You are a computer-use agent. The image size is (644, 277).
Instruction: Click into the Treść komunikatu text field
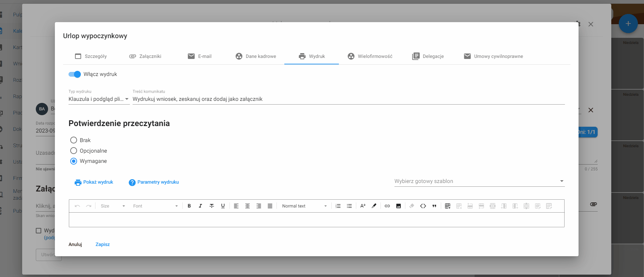348,99
